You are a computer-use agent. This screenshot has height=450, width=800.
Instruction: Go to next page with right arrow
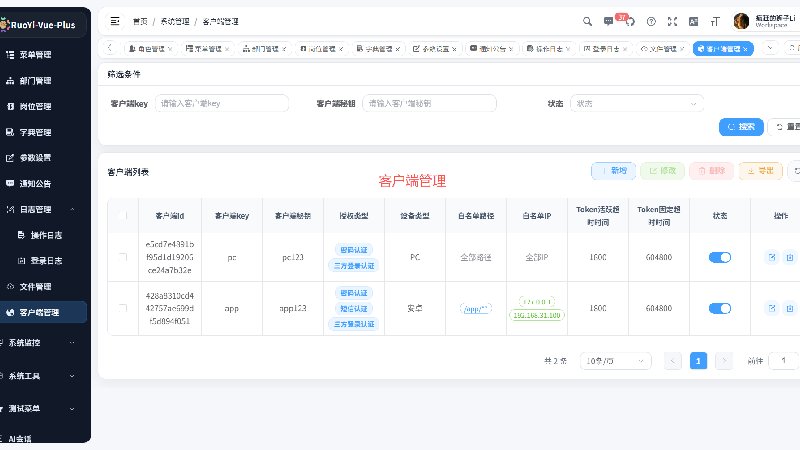pyautogui.click(x=723, y=361)
